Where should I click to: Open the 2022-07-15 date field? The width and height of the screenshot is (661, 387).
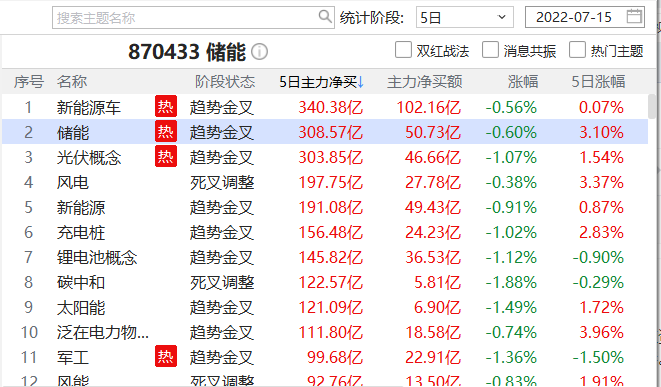coord(585,17)
